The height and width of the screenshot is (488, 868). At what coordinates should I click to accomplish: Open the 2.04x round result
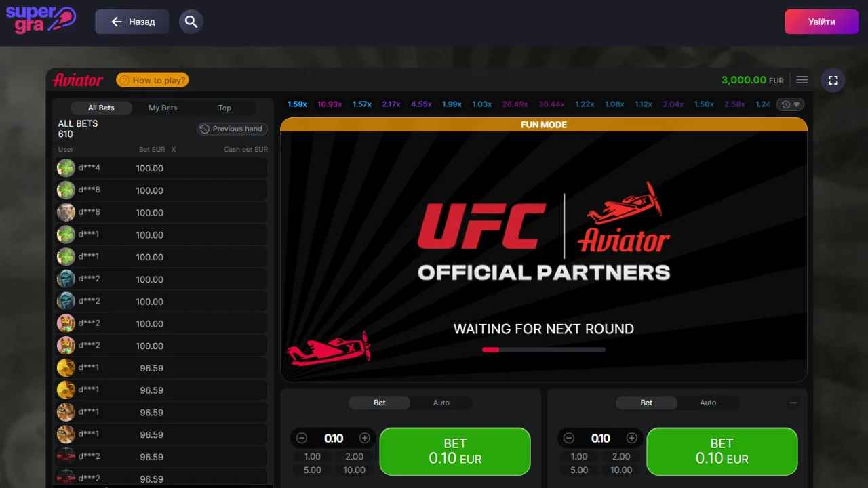[x=673, y=104]
